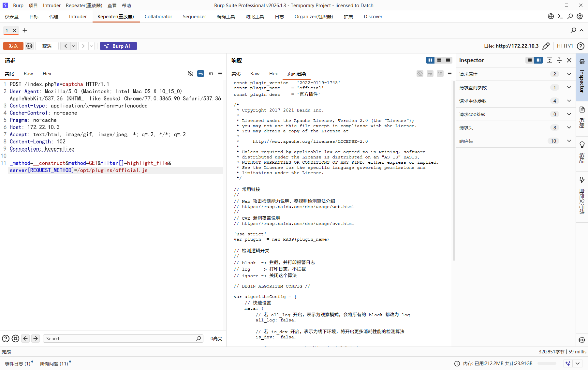Open 所有问题 issues list

click(x=54, y=363)
